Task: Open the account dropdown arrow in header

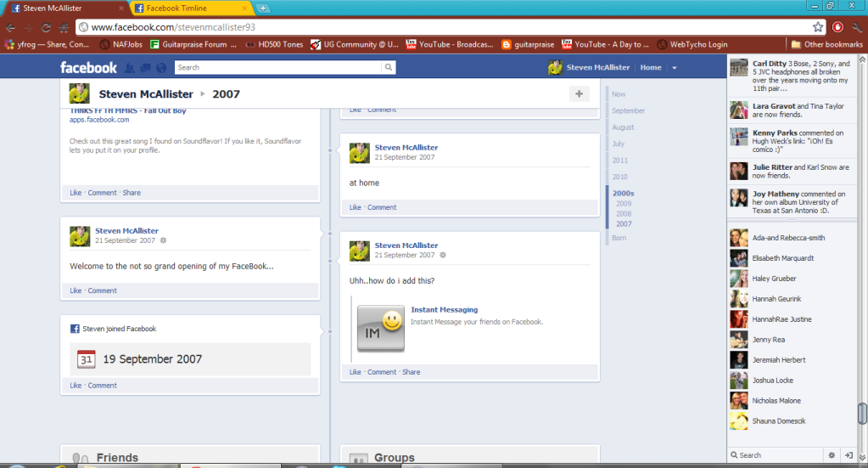Action: [675, 68]
